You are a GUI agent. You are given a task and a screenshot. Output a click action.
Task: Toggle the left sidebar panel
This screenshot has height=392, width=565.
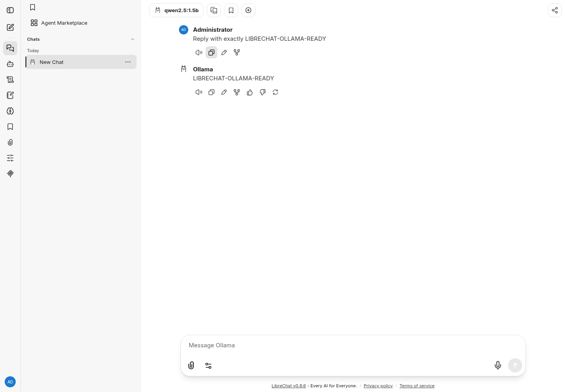tap(10, 10)
